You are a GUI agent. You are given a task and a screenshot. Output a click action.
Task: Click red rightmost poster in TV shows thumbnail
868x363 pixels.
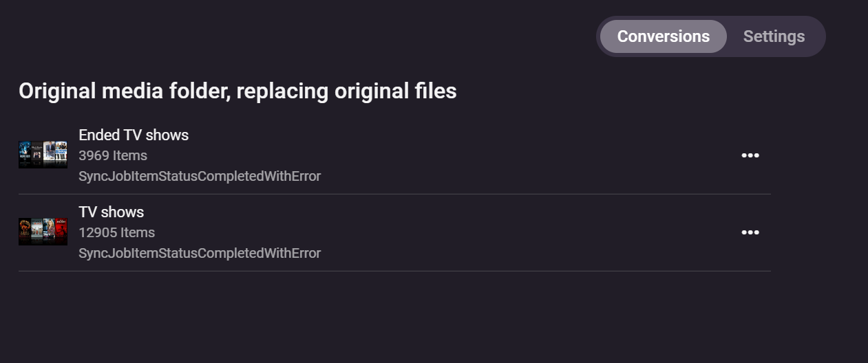click(61, 230)
